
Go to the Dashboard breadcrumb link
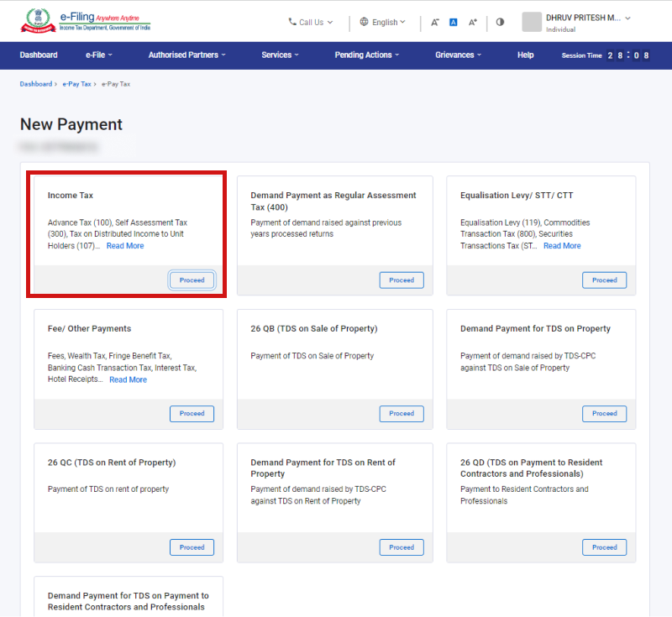click(x=35, y=84)
